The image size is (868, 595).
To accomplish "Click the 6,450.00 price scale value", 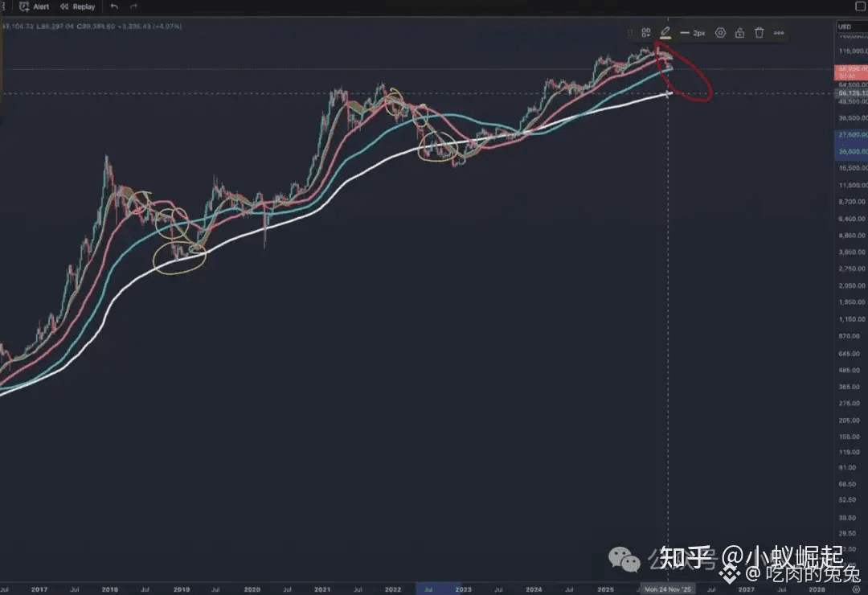I will (x=851, y=219).
